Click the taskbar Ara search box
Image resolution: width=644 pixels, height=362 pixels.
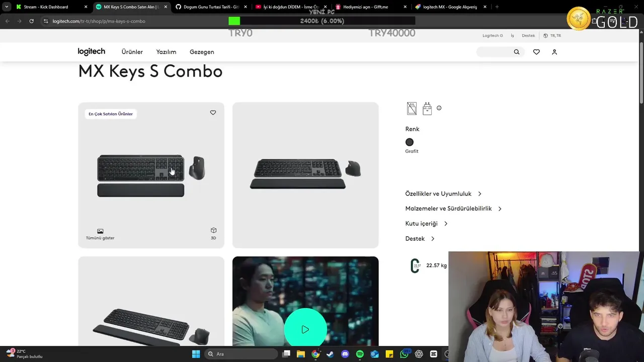point(242,354)
